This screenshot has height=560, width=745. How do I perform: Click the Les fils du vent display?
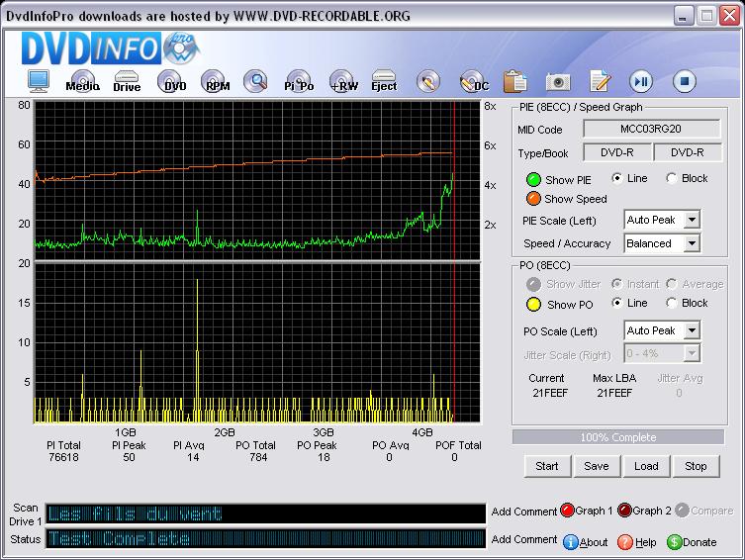click(x=265, y=513)
